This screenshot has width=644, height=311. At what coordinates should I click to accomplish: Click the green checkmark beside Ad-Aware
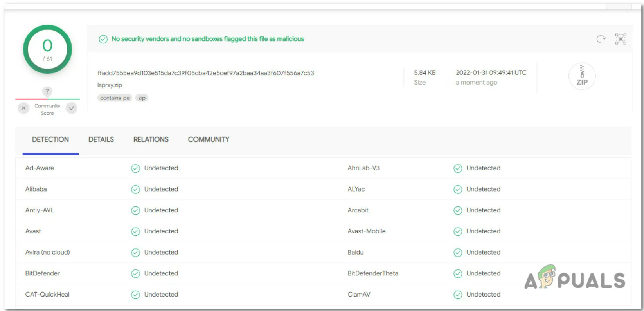(x=135, y=168)
